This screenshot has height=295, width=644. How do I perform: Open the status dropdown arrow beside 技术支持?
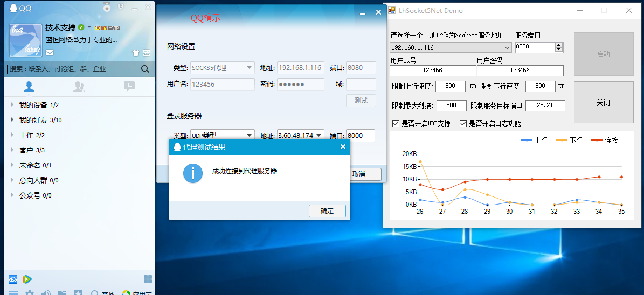(x=89, y=27)
